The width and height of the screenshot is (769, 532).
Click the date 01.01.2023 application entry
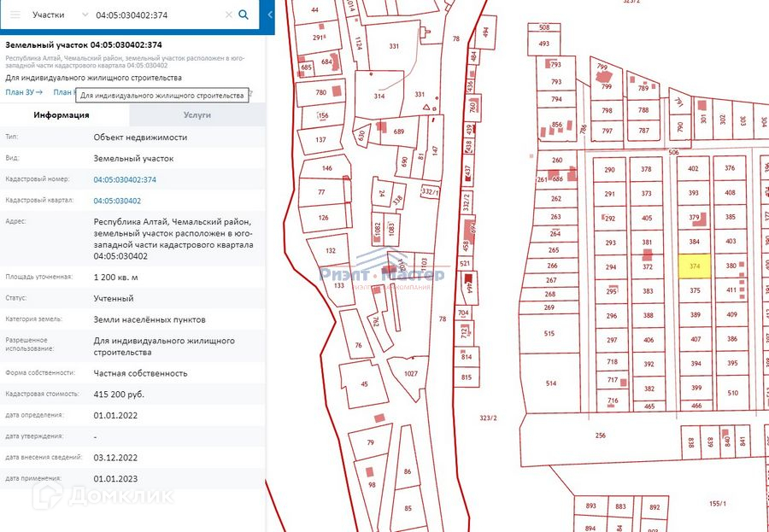click(115, 479)
